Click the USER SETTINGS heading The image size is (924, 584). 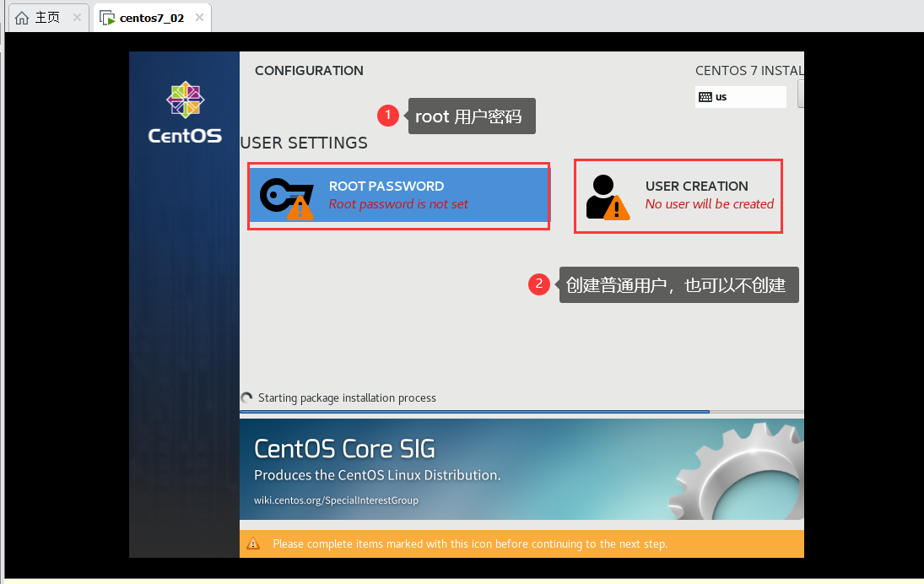[x=304, y=143]
